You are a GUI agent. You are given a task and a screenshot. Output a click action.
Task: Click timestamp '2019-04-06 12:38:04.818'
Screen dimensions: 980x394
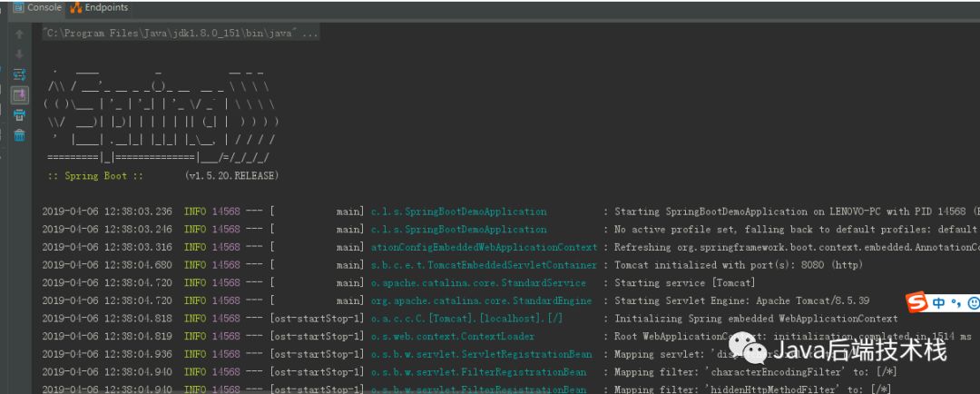click(107, 319)
